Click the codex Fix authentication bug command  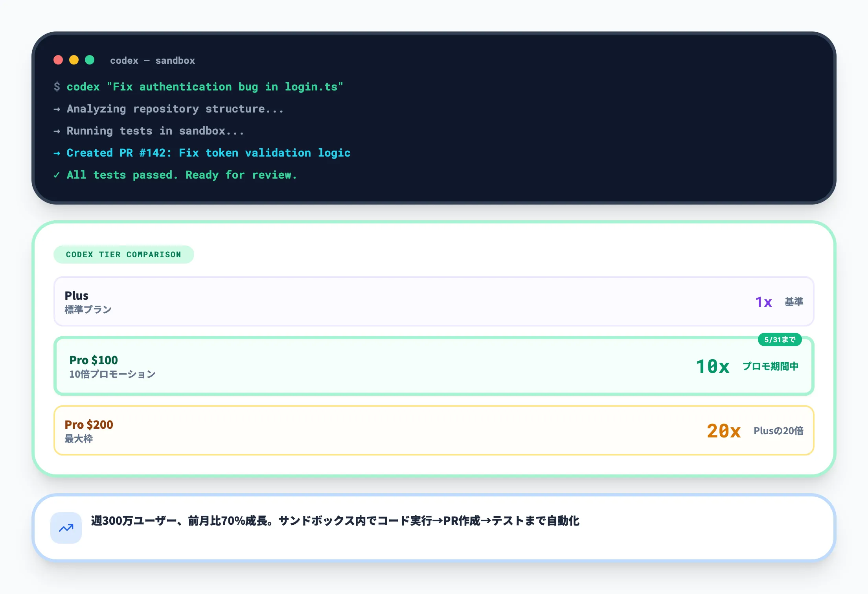[x=205, y=87]
